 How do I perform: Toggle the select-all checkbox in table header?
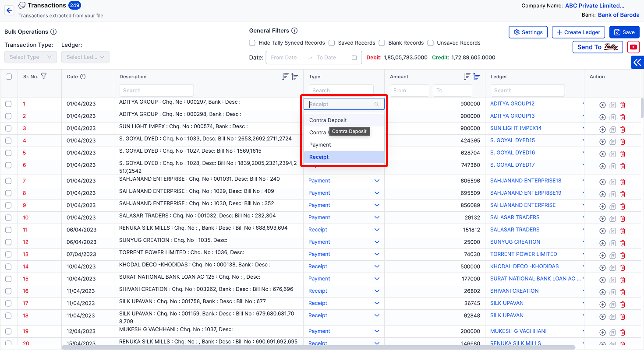[9, 77]
